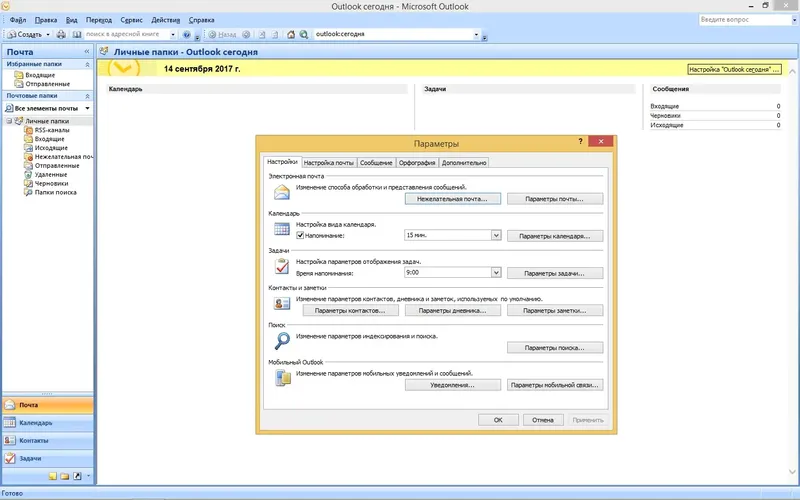
Task: Expand the address book search dropdown
Action: coord(173,34)
